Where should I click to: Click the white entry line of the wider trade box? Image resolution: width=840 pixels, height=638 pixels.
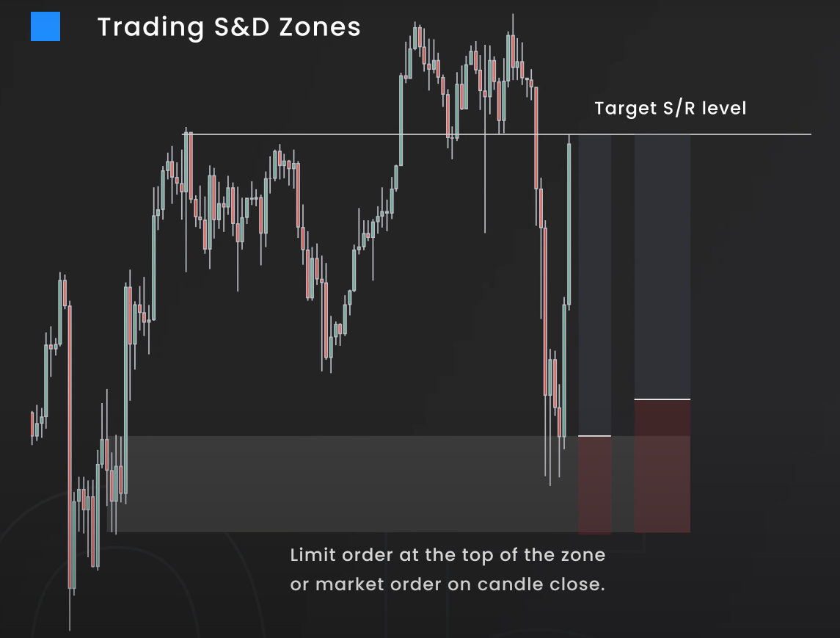662,399
